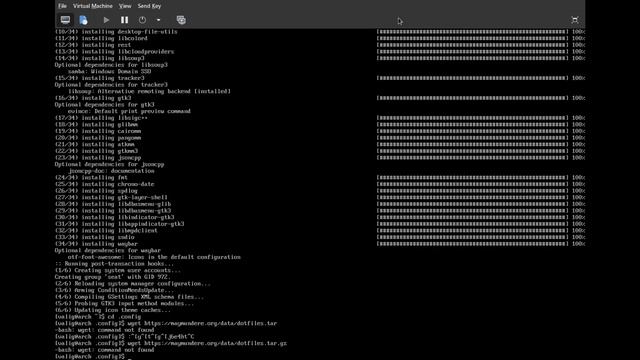This screenshot has width=640, height=360.
Task: Click 'Creating system user accounts' line
Action: coord(118,270)
